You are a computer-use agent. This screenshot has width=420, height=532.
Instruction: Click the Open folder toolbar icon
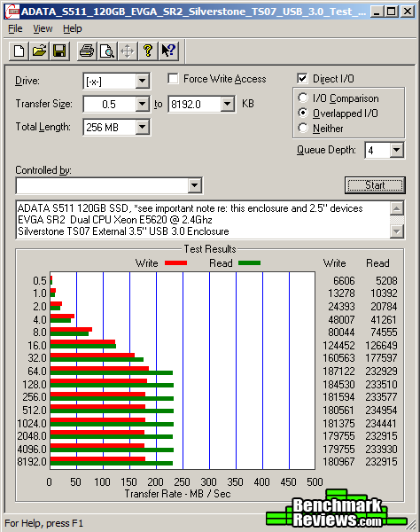point(39,51)
